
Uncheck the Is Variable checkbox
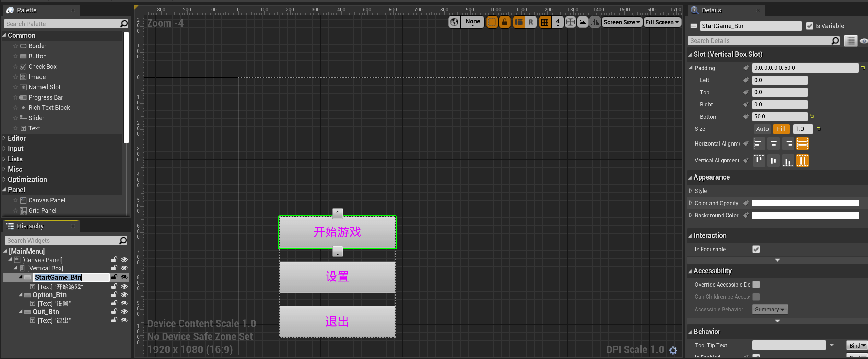tap(810, 26)
